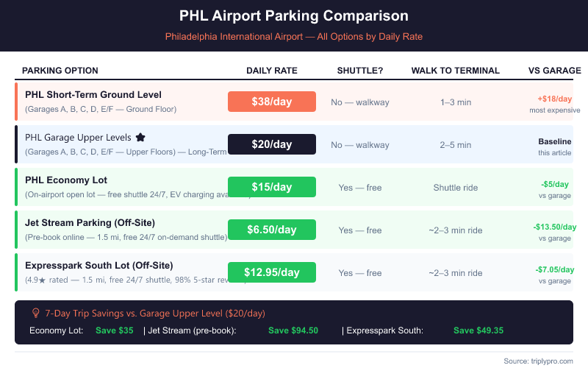Select the SHUTTLE? column header

click(x=360, y=71)
